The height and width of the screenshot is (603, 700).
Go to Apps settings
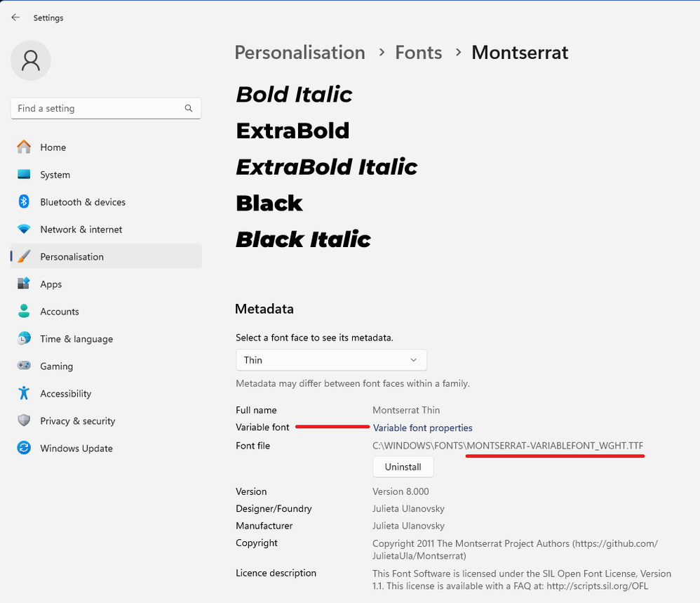pos(51,284)
